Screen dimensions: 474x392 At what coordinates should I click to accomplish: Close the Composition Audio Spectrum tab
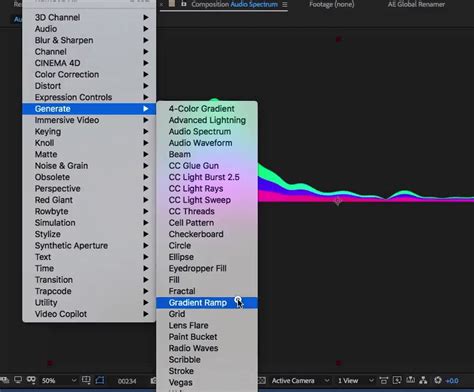[161, 5]
